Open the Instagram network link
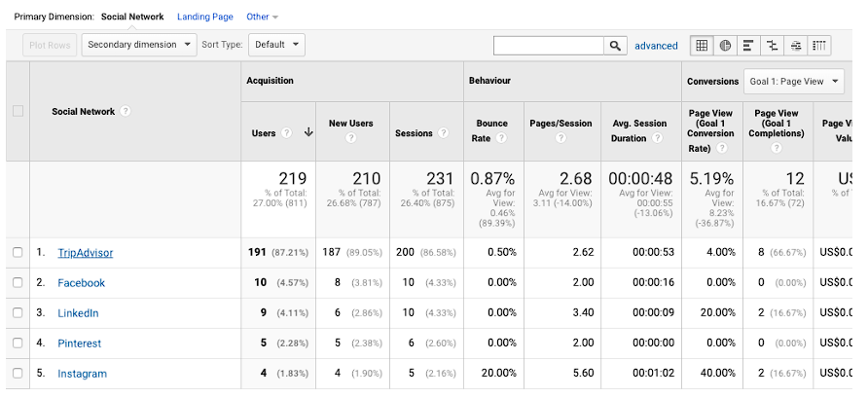The height and width of the screenshot is (398, 868). coord(83,374)
